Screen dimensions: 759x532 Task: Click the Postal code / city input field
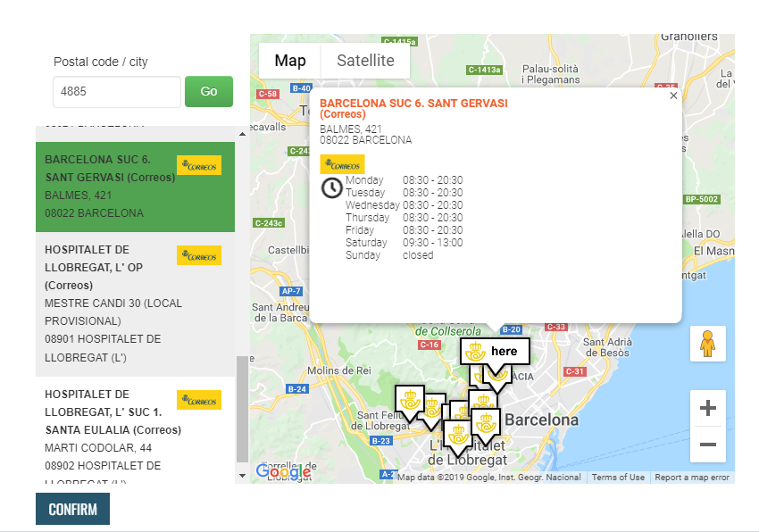click(x=117, y=91)
